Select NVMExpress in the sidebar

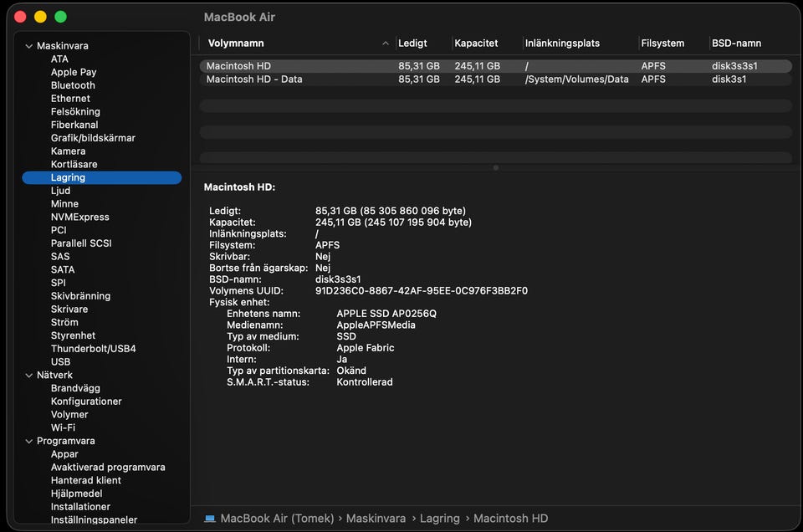click(80, 217)
